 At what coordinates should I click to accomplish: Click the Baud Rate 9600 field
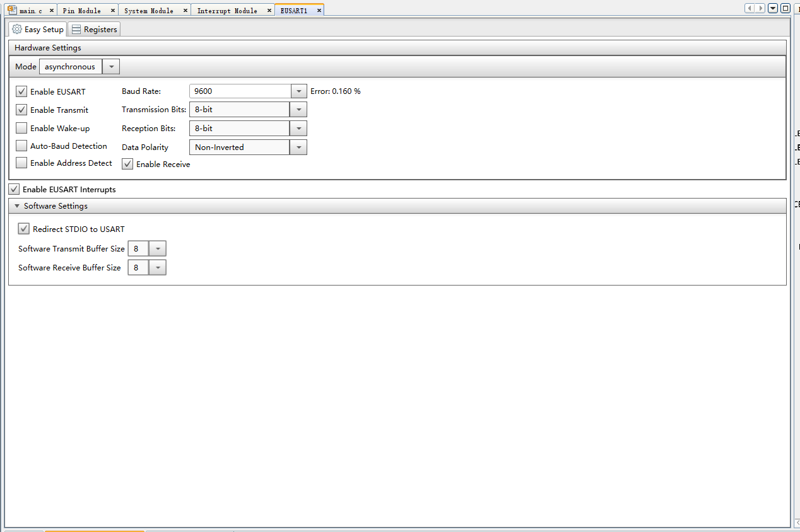click(x=240, y=91)
